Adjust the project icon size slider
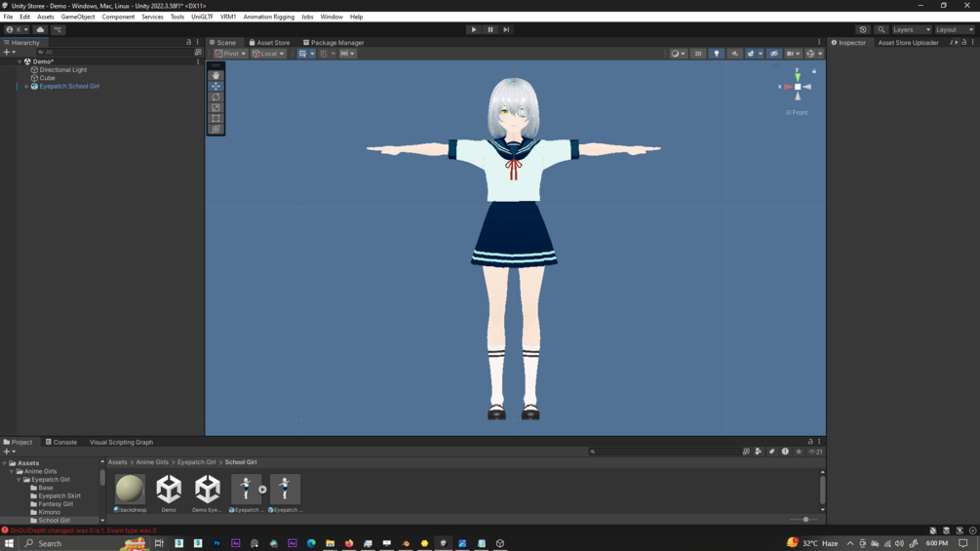Viewport: 980px width, 551px height. click(805, 519)
